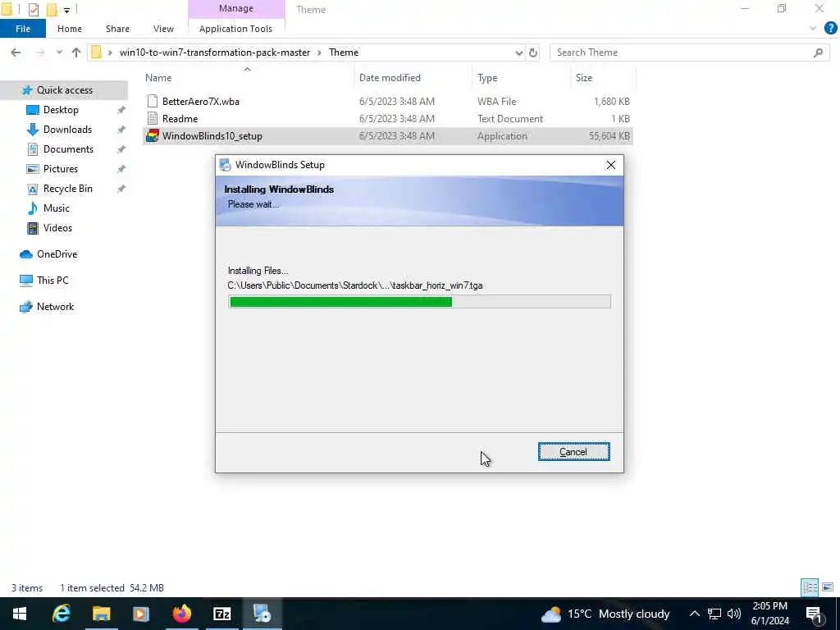840x630 pixels.
Task: Open Quick access in sidebar
Action: tap(64, 90)
